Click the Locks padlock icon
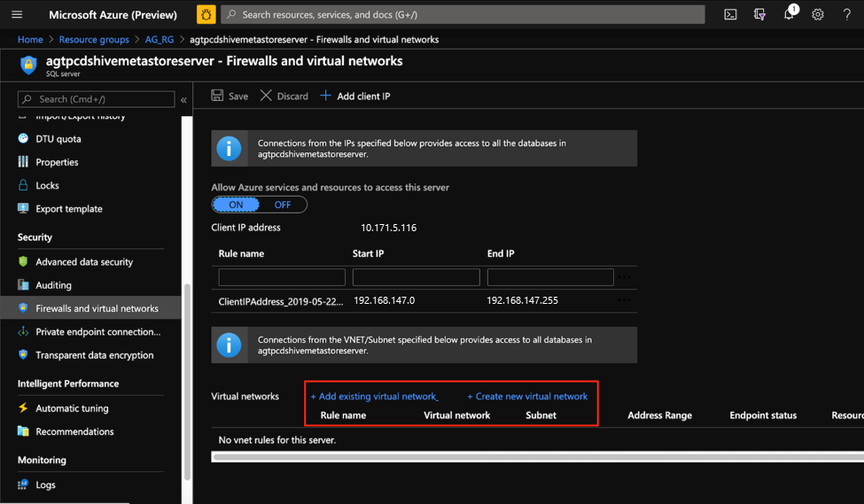Image resolution: width=864 pixels, height=504 pixels. click(x=23, y=185)
